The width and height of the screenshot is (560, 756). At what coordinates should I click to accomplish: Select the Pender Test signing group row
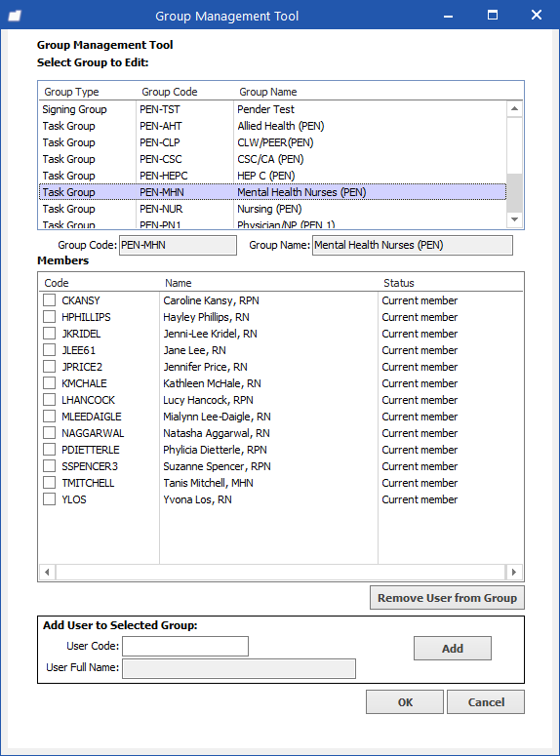coord(272,109)
